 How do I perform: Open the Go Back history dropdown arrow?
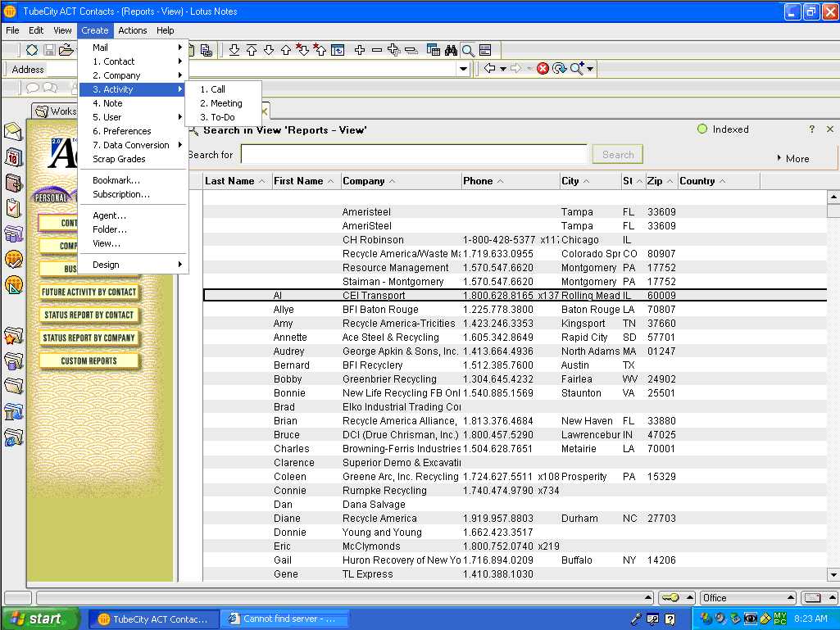[x=502, y=69]
